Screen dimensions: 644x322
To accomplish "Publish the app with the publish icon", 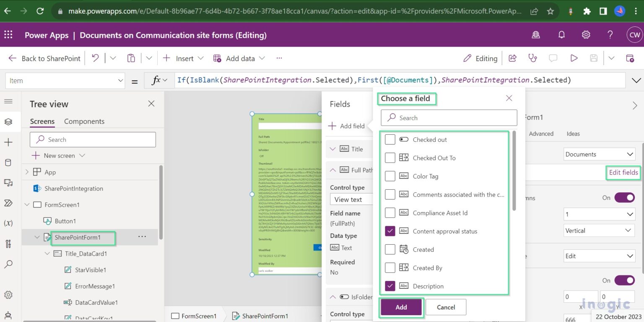I will point(631,58).
